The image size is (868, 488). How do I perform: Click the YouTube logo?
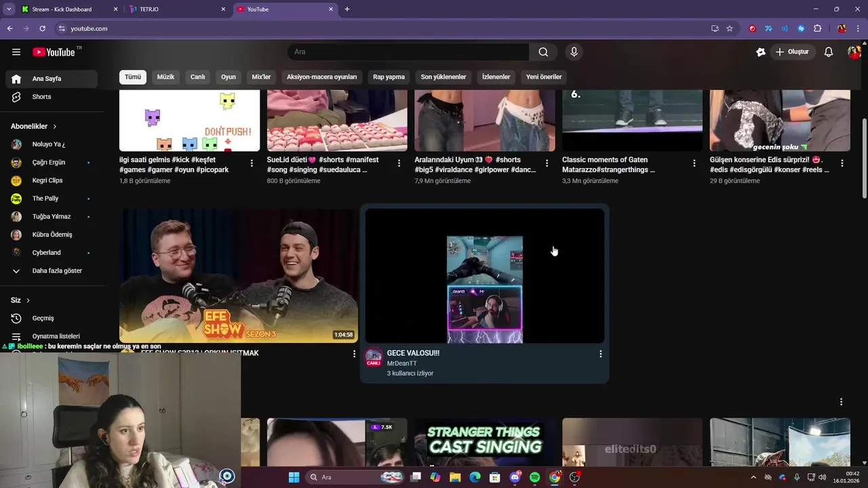(x=54, y=52)
